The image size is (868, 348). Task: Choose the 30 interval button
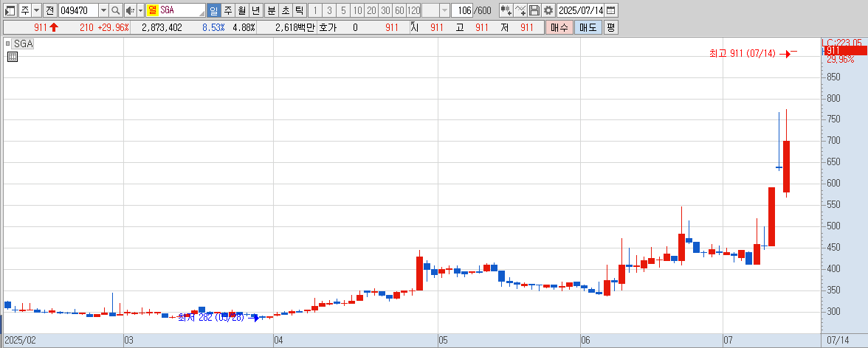pos(385,10)
